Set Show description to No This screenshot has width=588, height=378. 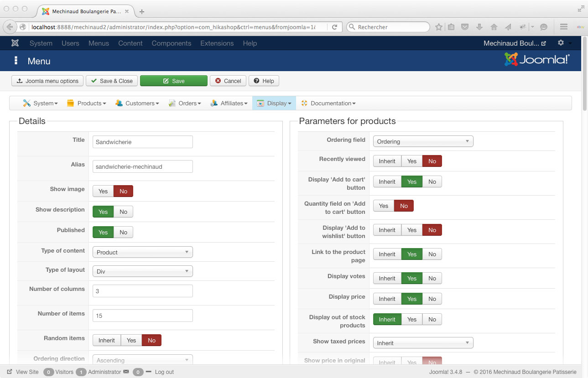tap(123, 212)
